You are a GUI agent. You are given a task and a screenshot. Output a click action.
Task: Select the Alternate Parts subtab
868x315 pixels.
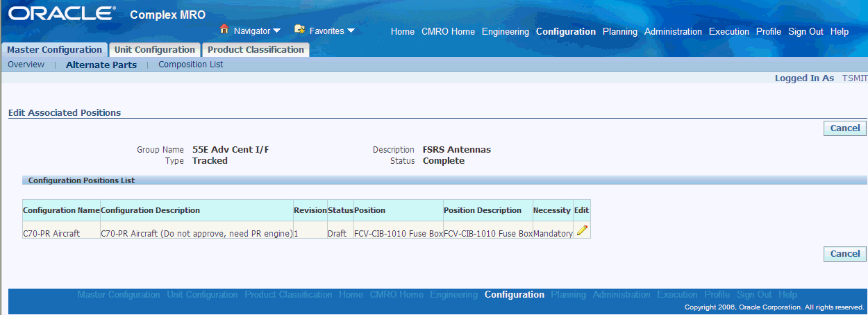pos(101,65)
